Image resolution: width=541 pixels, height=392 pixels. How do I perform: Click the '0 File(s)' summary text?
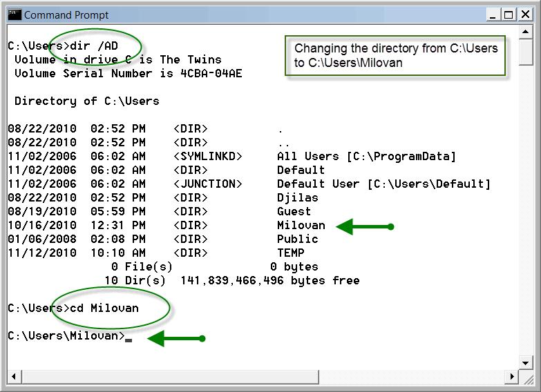[x=142, y=267]
